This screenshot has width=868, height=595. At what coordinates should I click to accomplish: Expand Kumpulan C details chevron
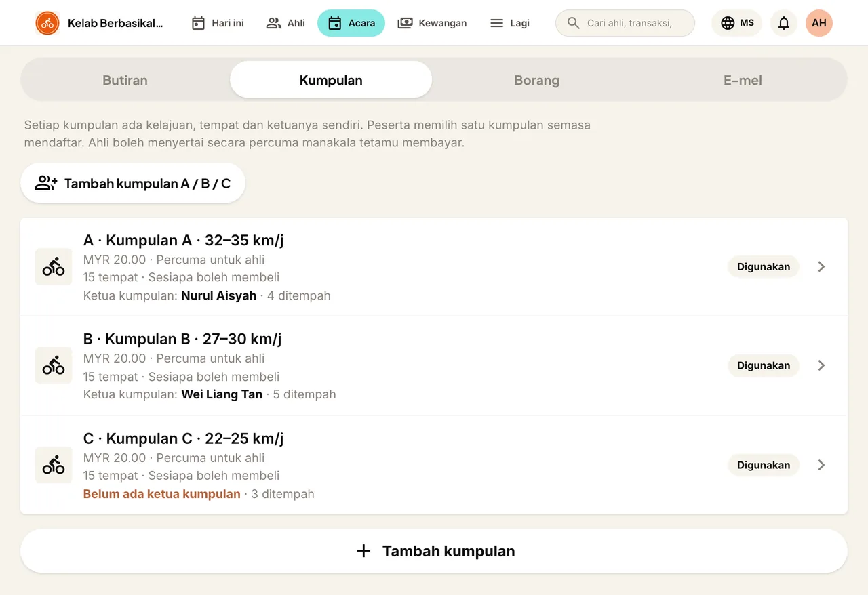tap(821, 465)
